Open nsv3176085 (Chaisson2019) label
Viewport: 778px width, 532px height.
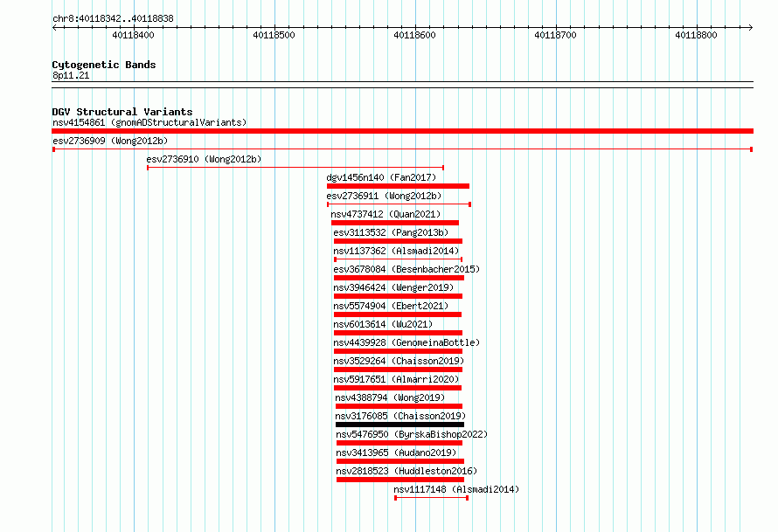pyautogui.click(x=400, y=416)
